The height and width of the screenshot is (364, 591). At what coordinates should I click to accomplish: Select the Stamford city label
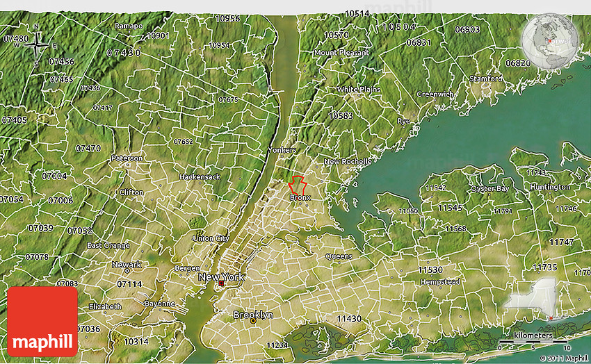(486, 78)
